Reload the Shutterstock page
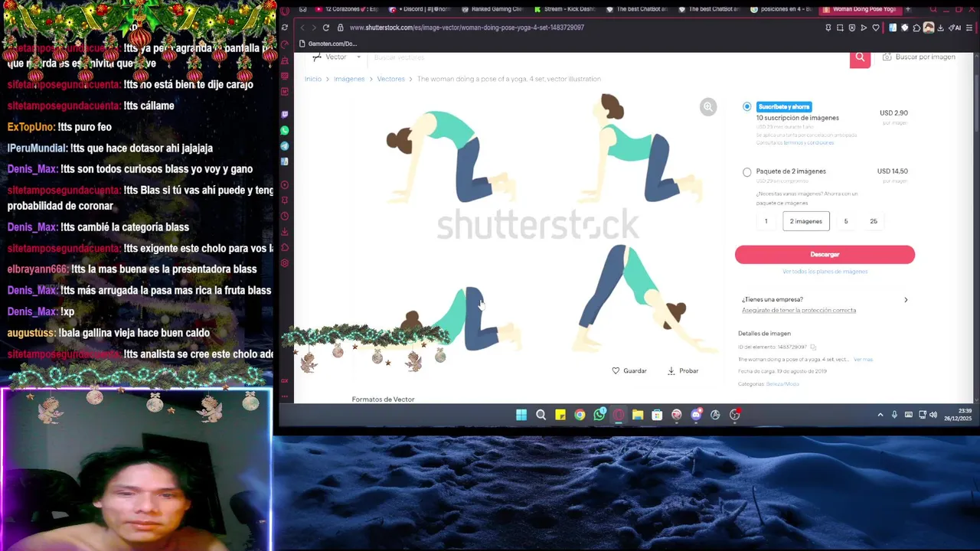Screen dimensions: 980x551 326,28
